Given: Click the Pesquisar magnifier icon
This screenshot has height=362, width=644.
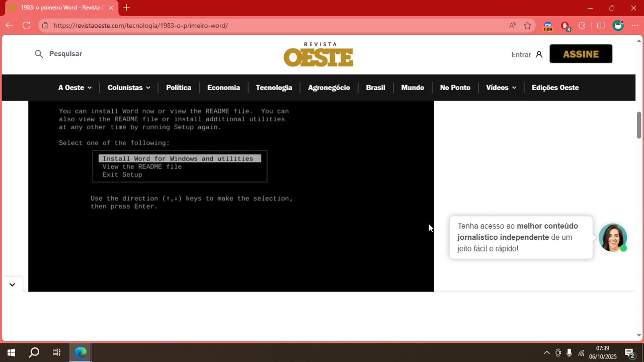Looking at the screenshot, I should [x=39, y=54].
